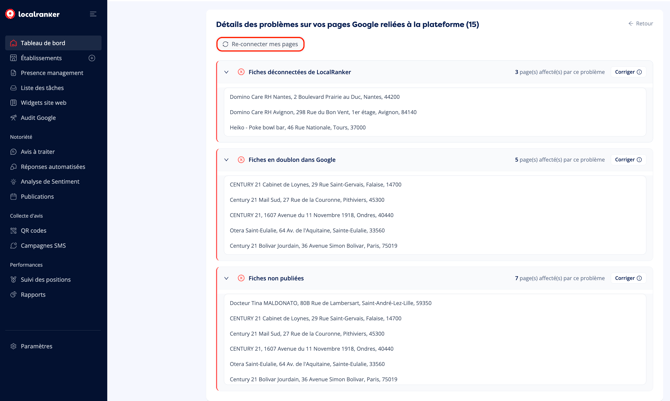Image resolution: width=670 pixels, height=401 pixels.
Task: Click the QR codes icon
Action: (13, 231)
